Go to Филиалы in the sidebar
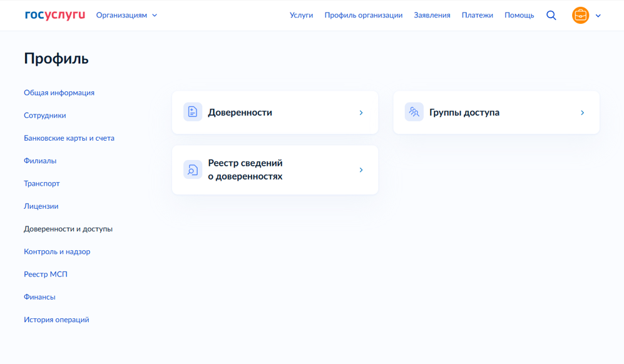Screen dimensions: 624x364 [x=40, y=161]
